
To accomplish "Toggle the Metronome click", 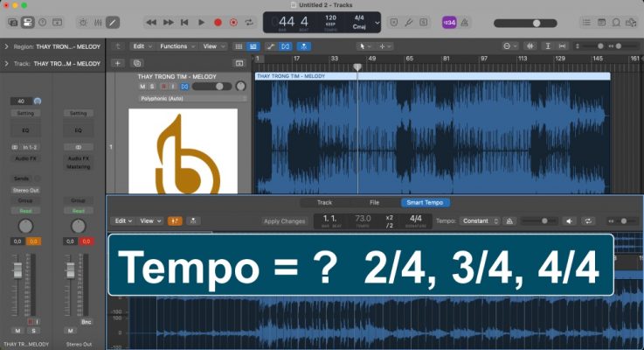I will tap(465, 22).
